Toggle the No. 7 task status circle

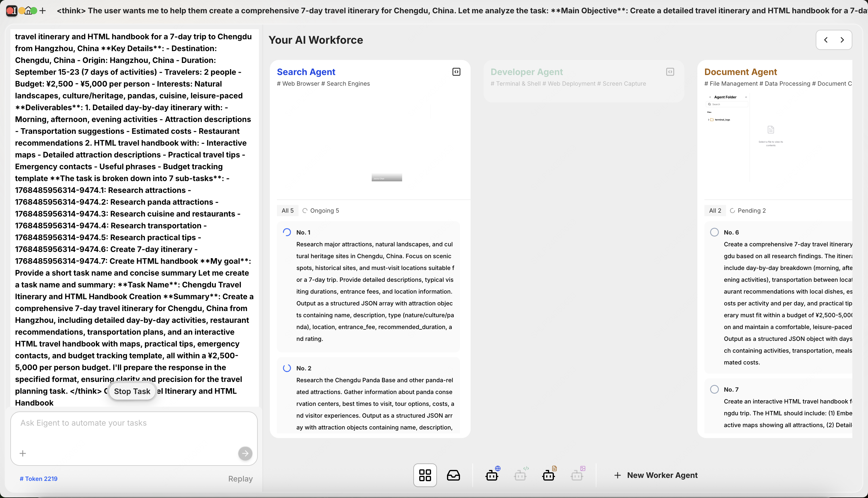(714, 389)
